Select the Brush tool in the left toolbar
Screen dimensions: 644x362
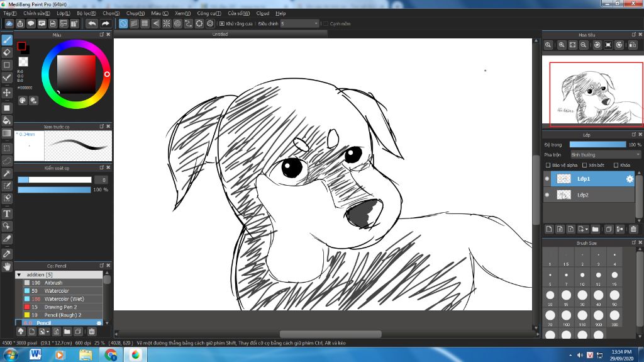(x=7, y=40)
